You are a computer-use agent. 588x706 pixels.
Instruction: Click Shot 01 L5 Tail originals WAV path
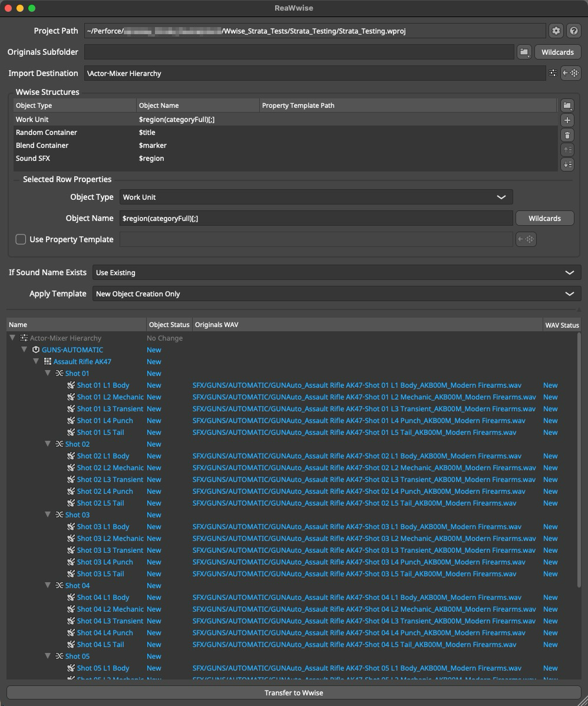pos(354,432)
